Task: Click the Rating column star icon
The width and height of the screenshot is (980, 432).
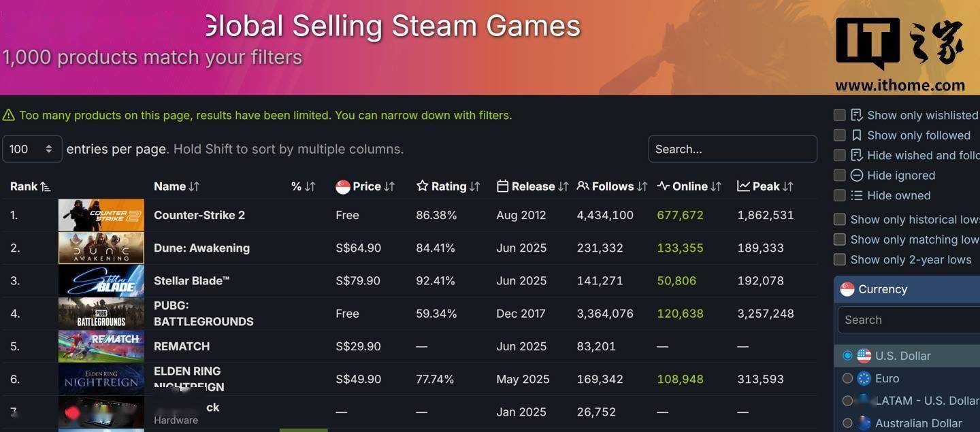Action: [x=422, y=186]
